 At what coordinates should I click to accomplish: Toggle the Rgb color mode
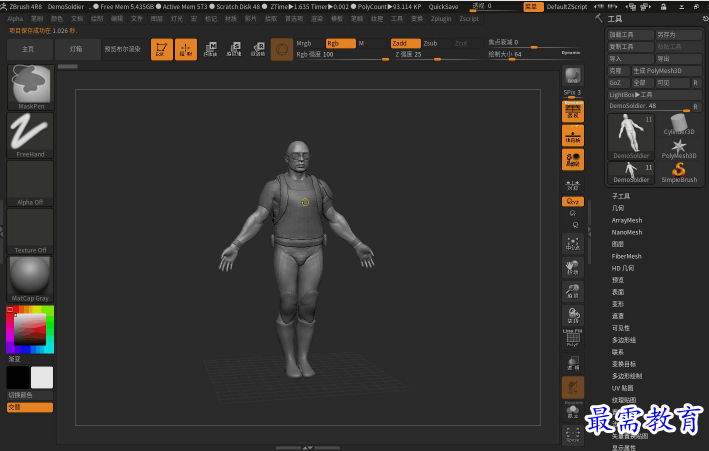pos(340,44)
